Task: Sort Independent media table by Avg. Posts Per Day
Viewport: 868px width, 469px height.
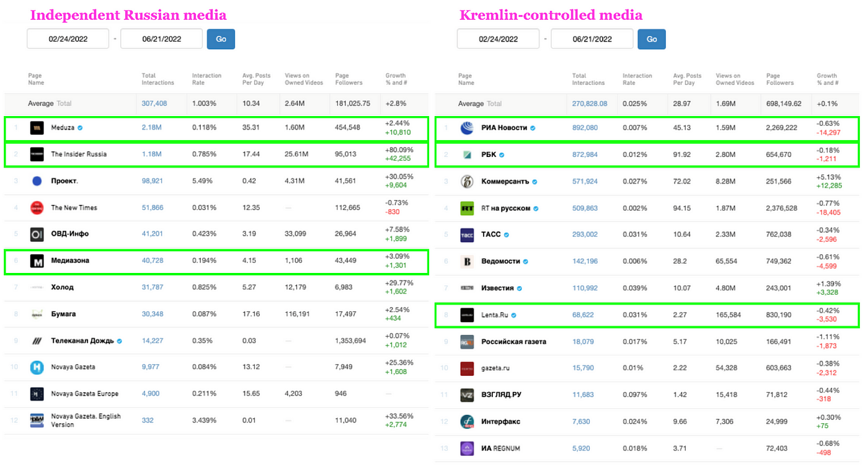Action: click(x=257, y=79)
